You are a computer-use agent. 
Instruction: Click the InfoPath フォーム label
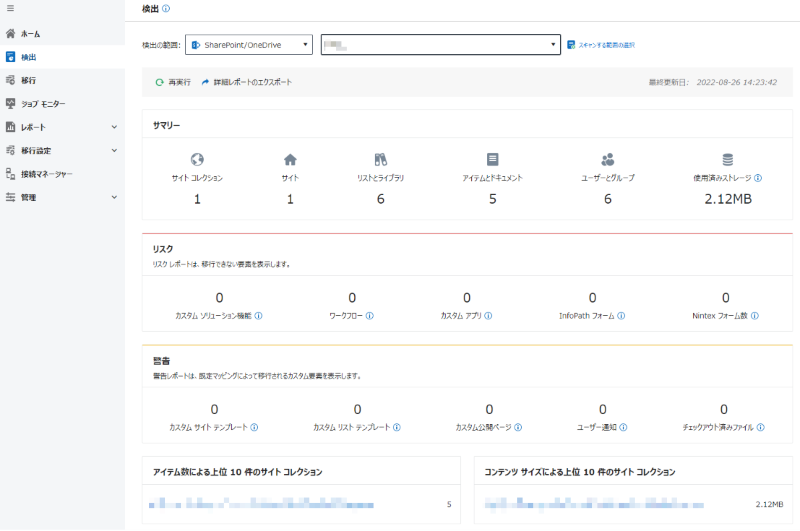pos(587,316)
